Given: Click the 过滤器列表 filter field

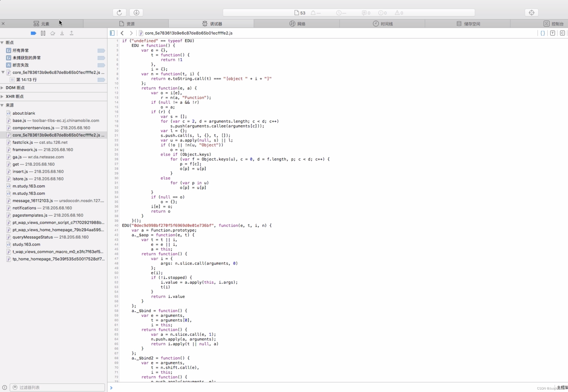Looking at the screenshot, I should tap(58, 387).
